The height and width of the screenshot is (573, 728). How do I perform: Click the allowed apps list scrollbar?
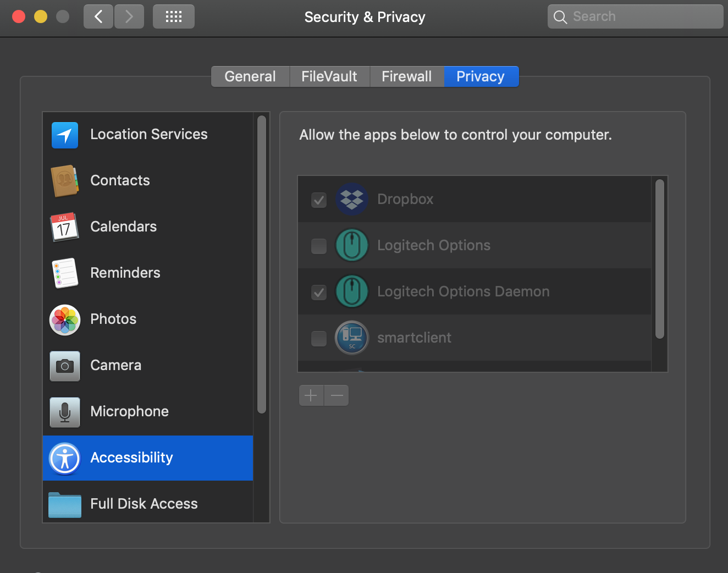[x=660, y=259]
